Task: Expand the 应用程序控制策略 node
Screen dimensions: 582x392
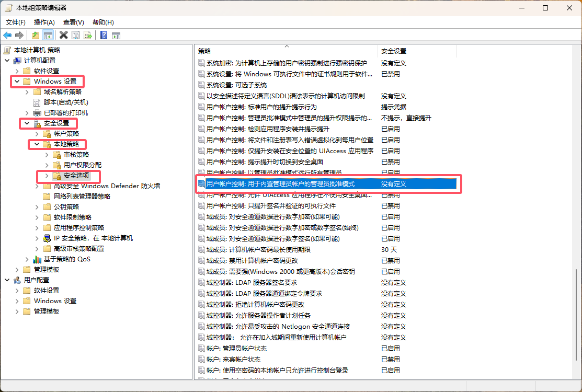Action: coord(37,228)
